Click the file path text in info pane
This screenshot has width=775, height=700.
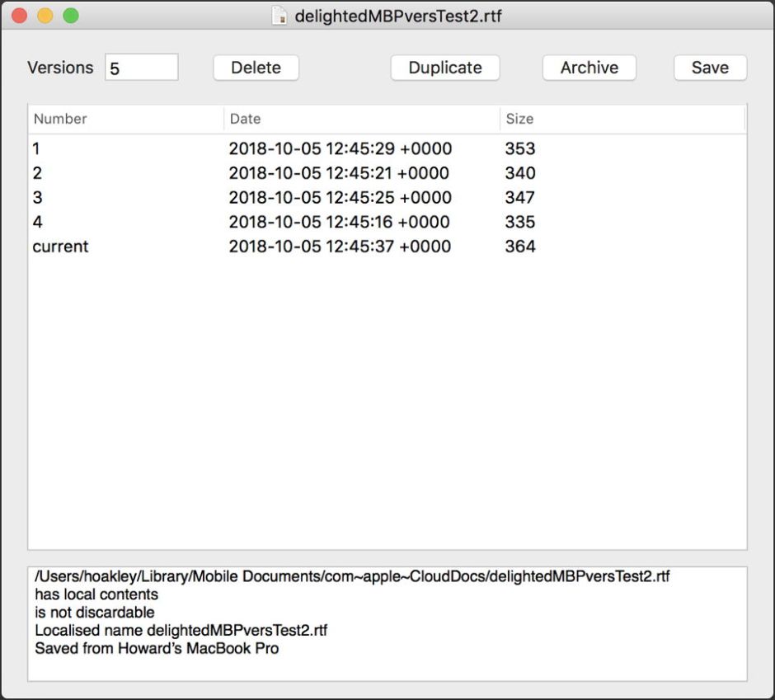352,577
